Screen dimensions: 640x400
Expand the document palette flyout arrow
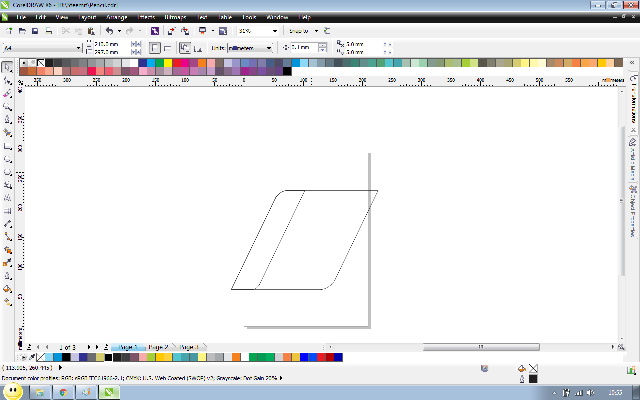click(23, 357)
